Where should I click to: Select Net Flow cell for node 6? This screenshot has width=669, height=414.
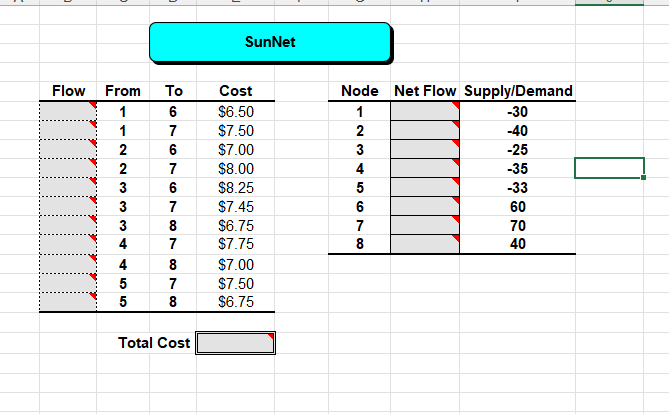(x=425, y=207)
